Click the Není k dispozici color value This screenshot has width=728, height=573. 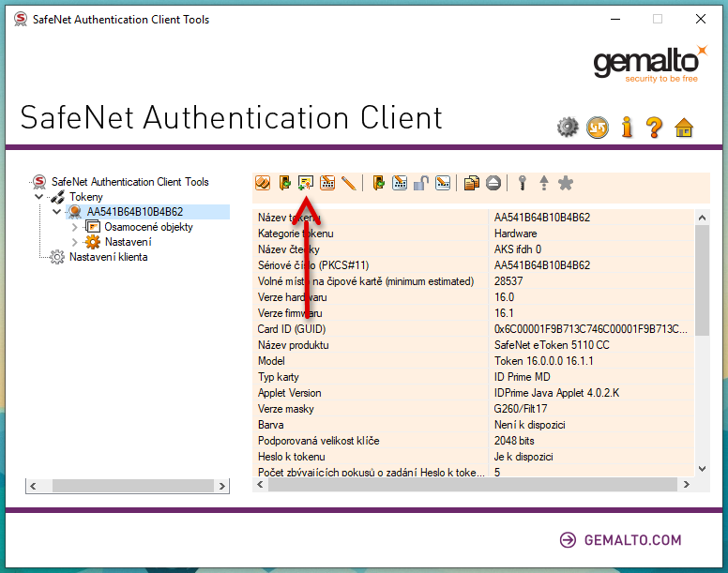529,425
